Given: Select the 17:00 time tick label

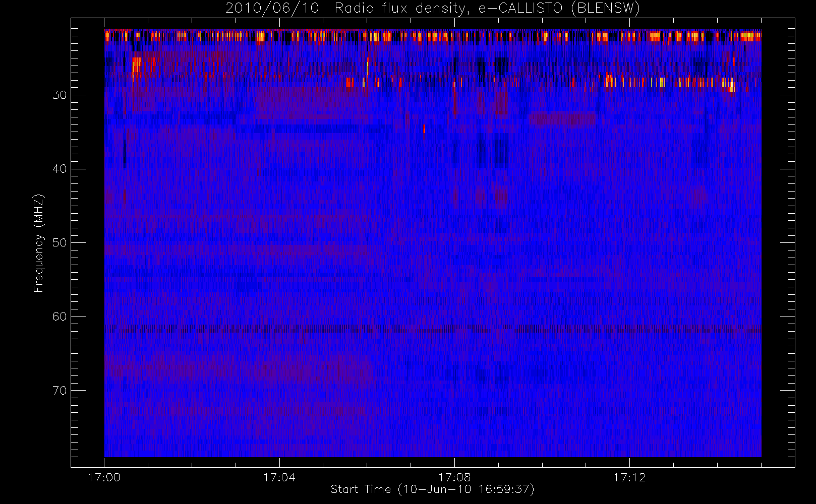Looking at the screenshot, I should (x=104, y=477).
